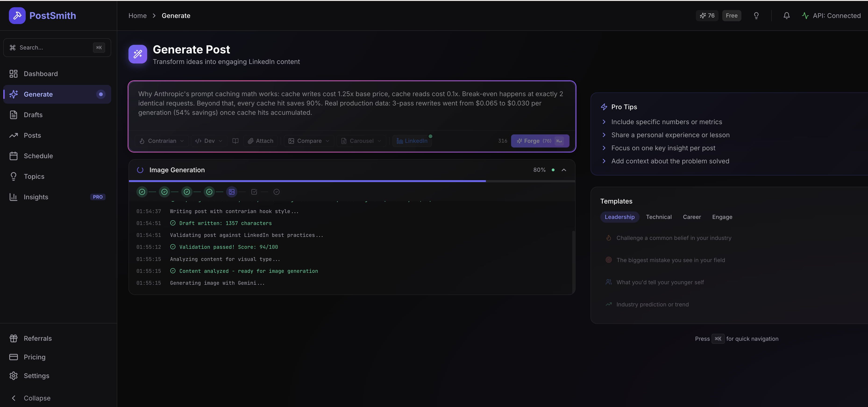Click the lightbulb tips icon in header

(756, 16)
